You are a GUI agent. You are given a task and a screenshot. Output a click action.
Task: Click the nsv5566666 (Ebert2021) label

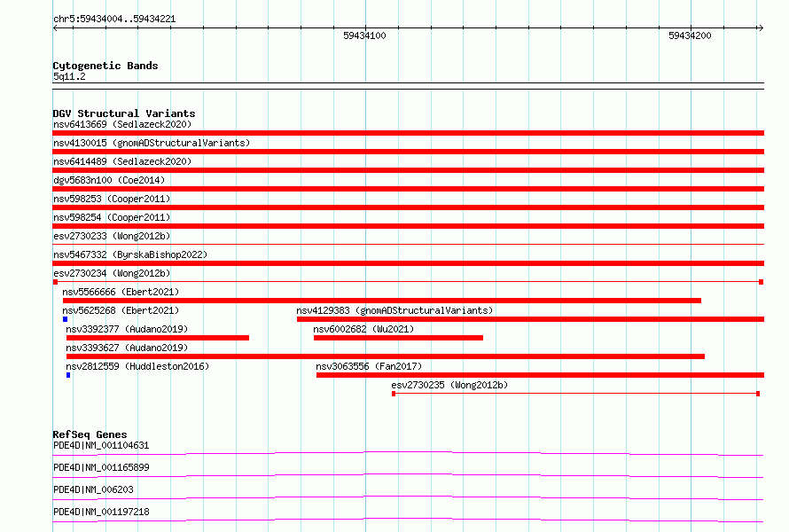pos(121,292)
